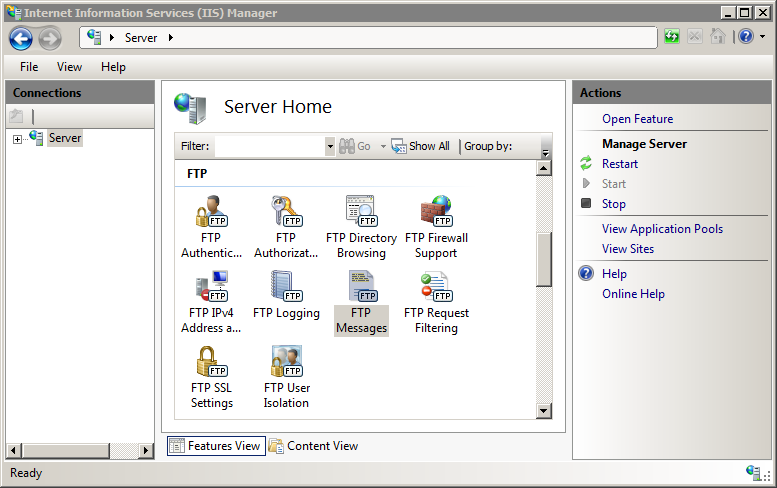
Task: Open the Filter dropdown arrow
Action: 330,146
